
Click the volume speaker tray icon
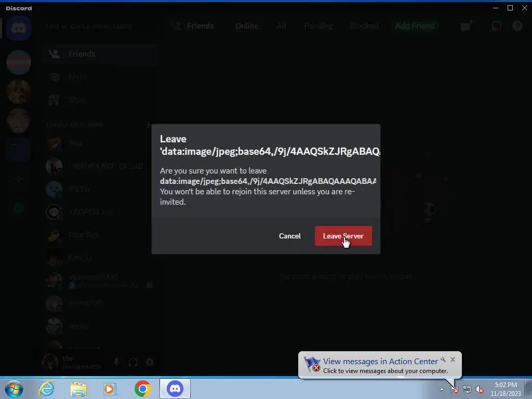pyautogui.click(x=480, y=390)
